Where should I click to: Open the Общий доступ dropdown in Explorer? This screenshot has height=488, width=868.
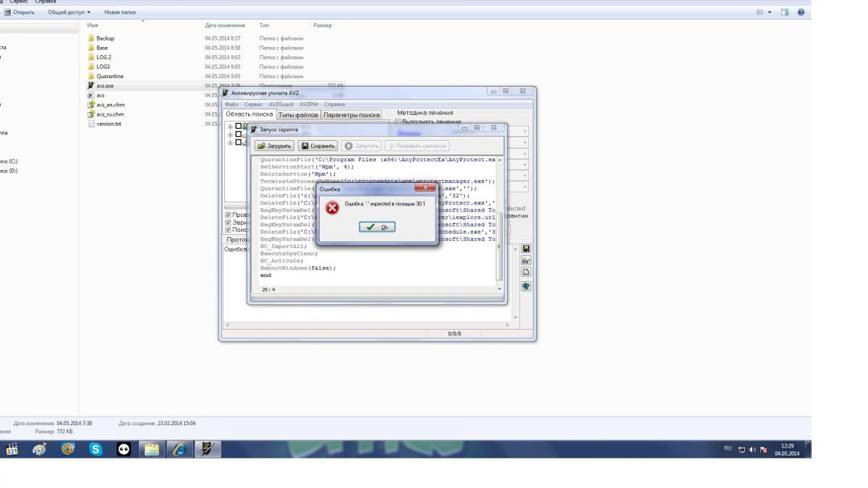69,12
